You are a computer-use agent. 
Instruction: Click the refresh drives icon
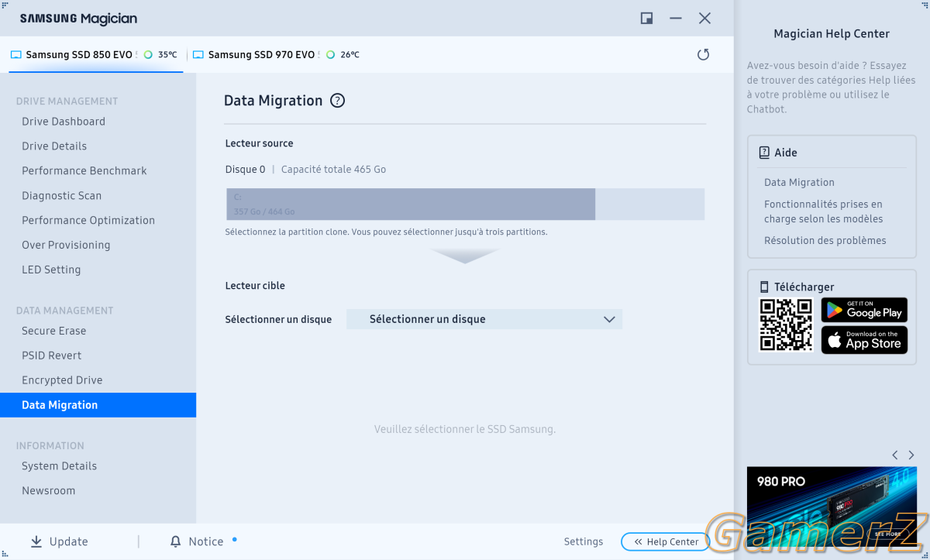(703, 54)
